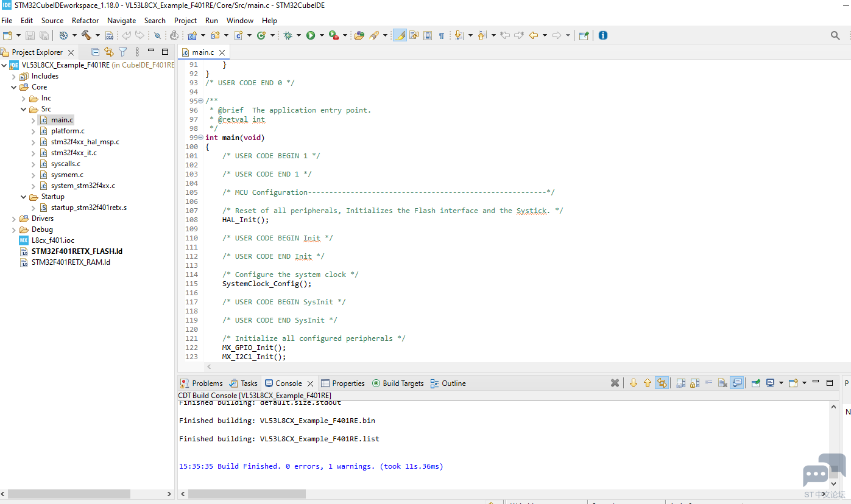Click the Clear Console icon
The image size is (851, 504).
(722, 383)
